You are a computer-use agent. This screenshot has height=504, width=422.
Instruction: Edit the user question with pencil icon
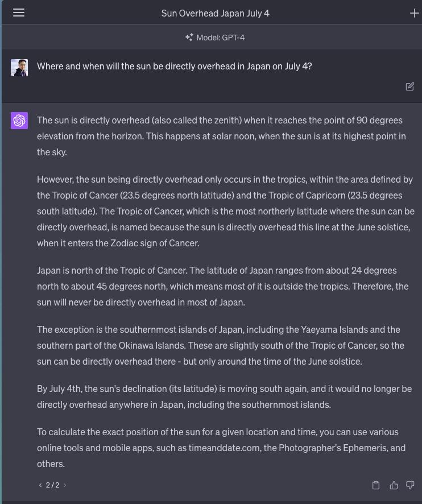pyautogui.click(x=409, y=86)
